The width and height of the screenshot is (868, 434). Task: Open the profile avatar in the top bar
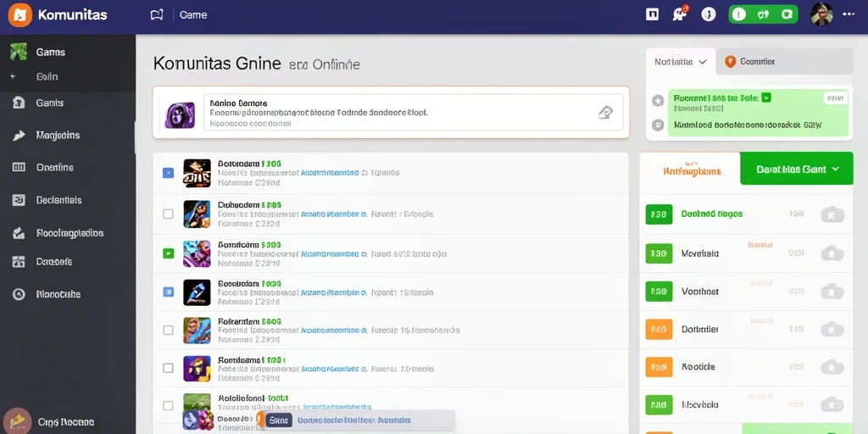(x=821, y=14)
